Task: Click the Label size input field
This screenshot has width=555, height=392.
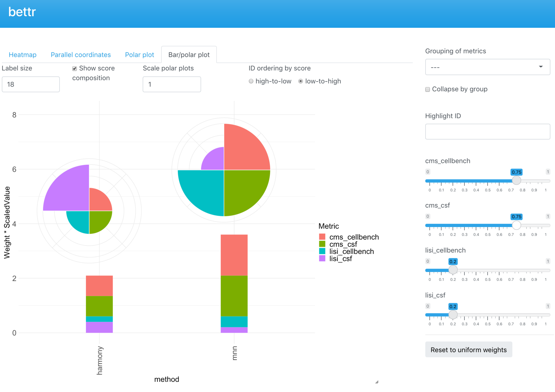Action: [x=31, y=84]
